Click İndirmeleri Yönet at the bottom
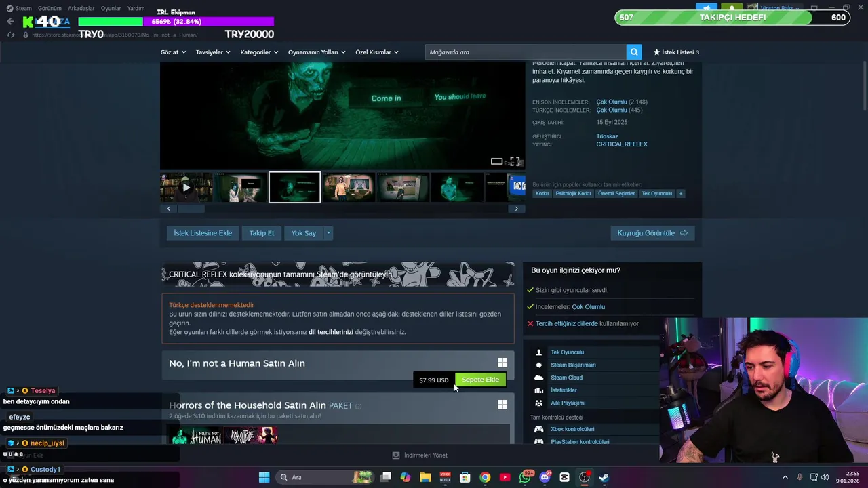This screenshot has height=488, width=868. [x=420, y=455]
